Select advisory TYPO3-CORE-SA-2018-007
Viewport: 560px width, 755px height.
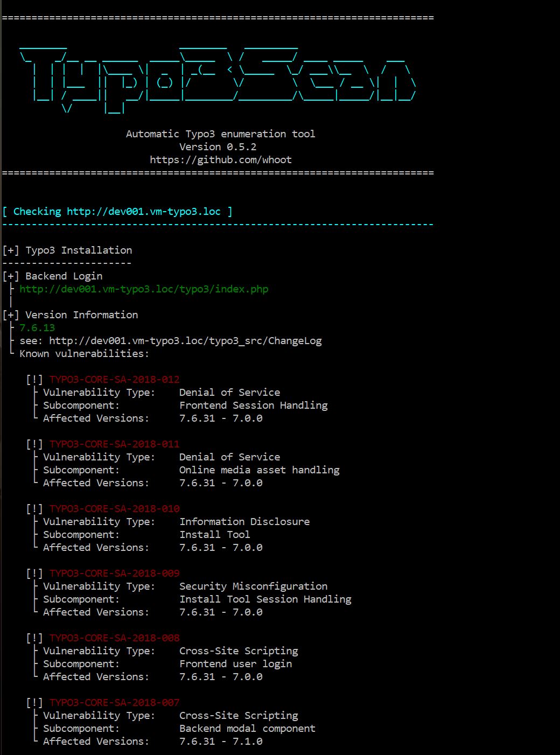(x=115, y=703)
